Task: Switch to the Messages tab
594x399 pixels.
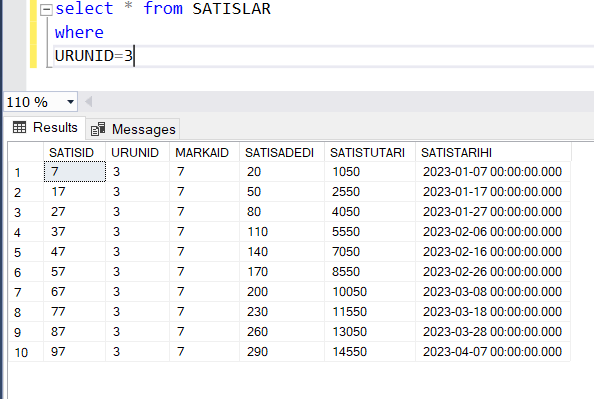Action: coord(133,129)
